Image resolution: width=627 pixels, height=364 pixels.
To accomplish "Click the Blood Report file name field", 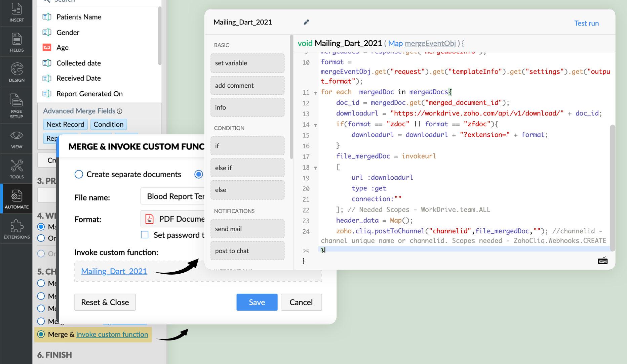I will [173, 196].
